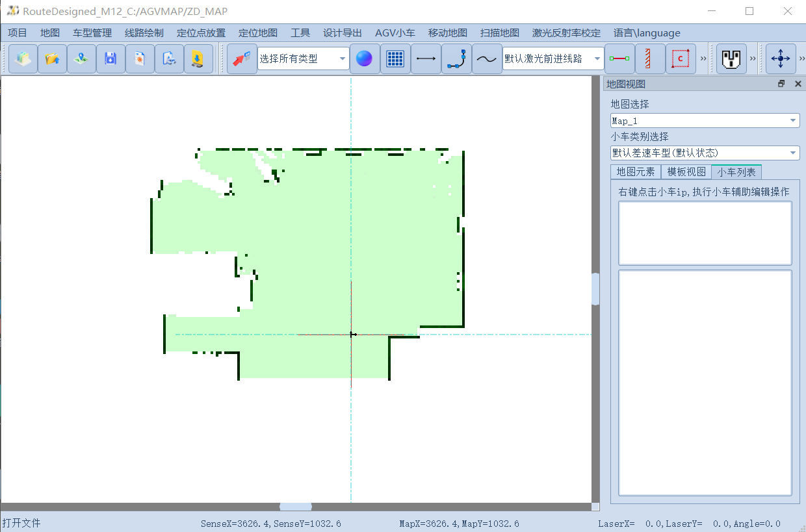Expand toolbar overflow after AGV face icon
The width and height of the screenshot is (806, 532).
click(753, 59)
